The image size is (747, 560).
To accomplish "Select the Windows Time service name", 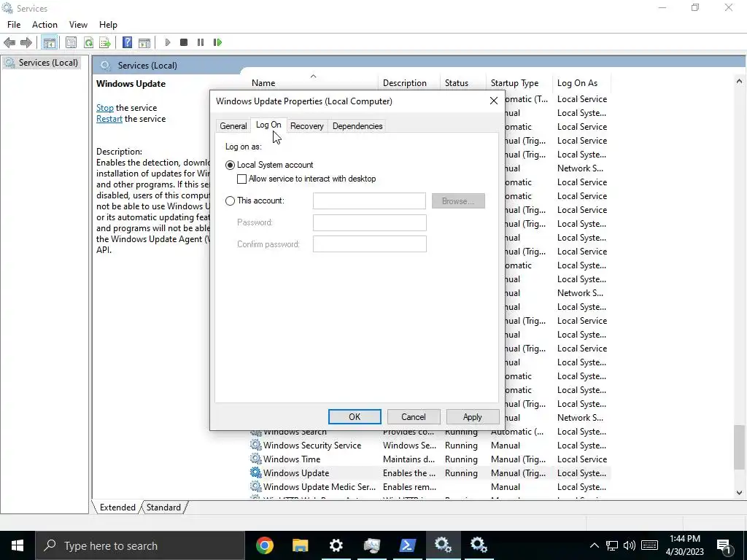I will [292, 459].
